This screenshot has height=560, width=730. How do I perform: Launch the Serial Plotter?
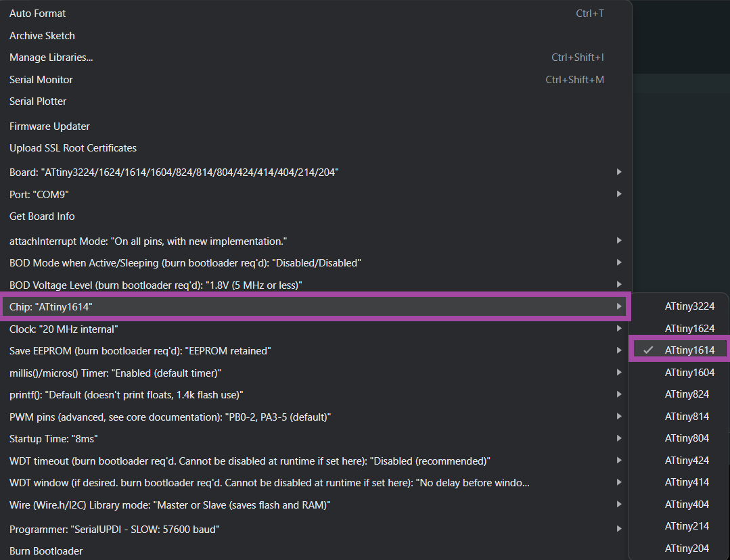tap(38, 101)
